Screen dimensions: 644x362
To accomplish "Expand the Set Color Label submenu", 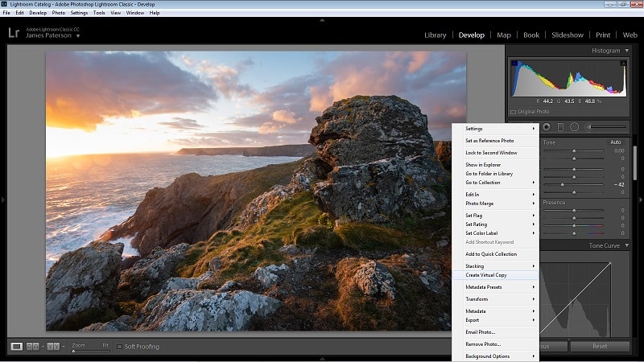I will 496,232.
